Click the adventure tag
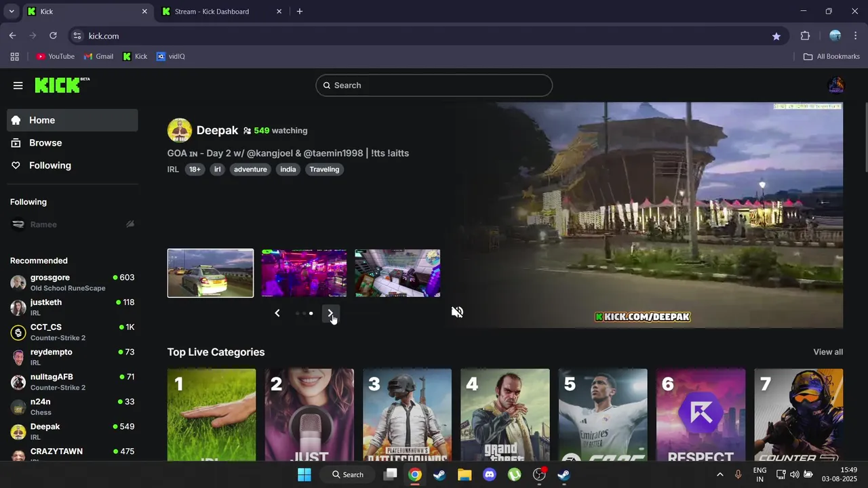 (250, 169)
